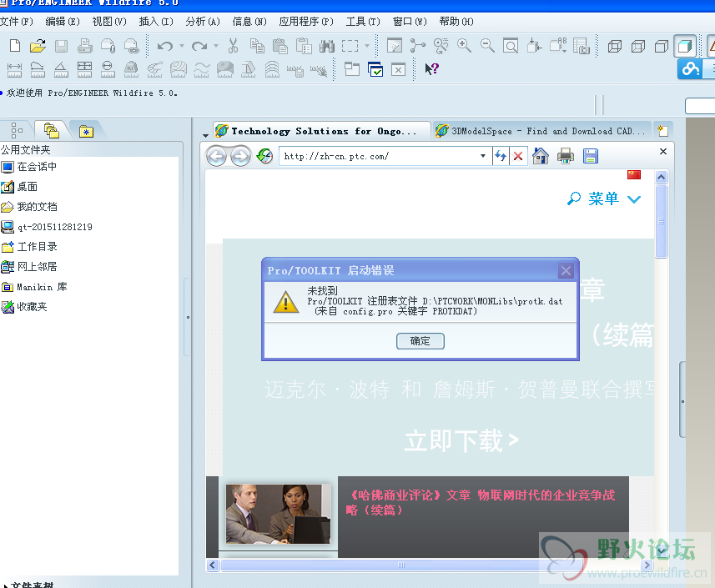Expand the browser tab list arrow

pos(205,135)
